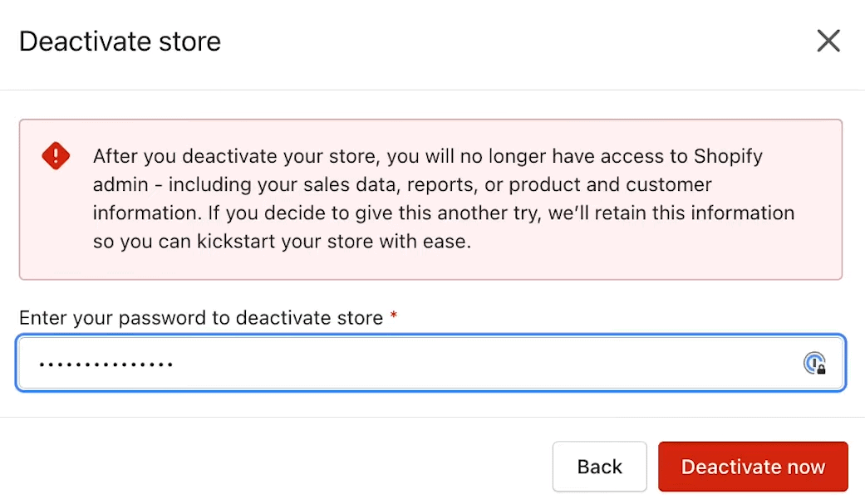Image resolution: width=865 pixels, height=504 pixels.
Task: Click the pink warning banner box
Action: pyautogui.click(x=431, y=199)
